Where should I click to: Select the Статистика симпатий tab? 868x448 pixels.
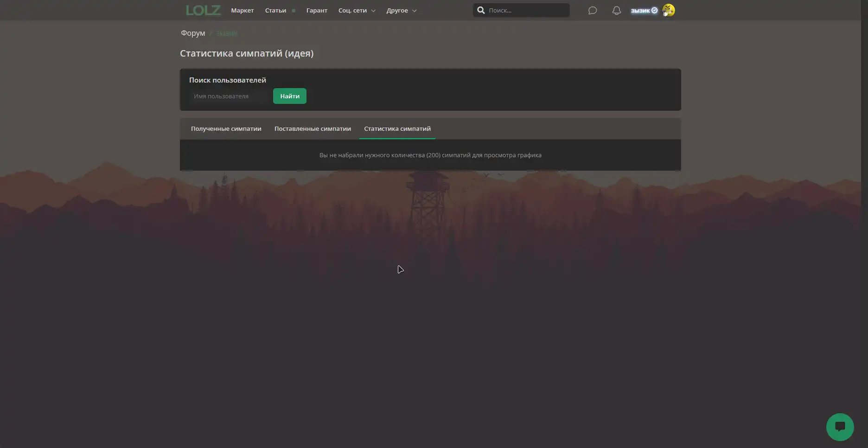[x=397, y=128]
